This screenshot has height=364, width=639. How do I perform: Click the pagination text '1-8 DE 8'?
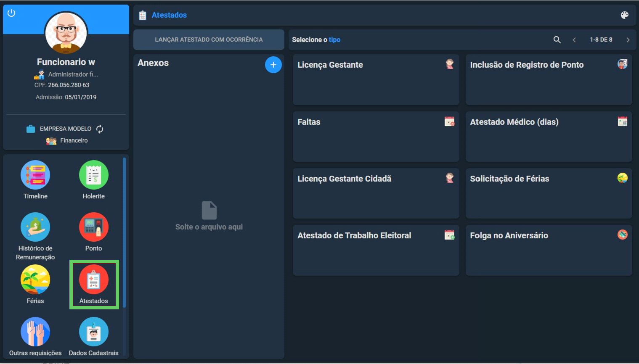pos(601,40)
